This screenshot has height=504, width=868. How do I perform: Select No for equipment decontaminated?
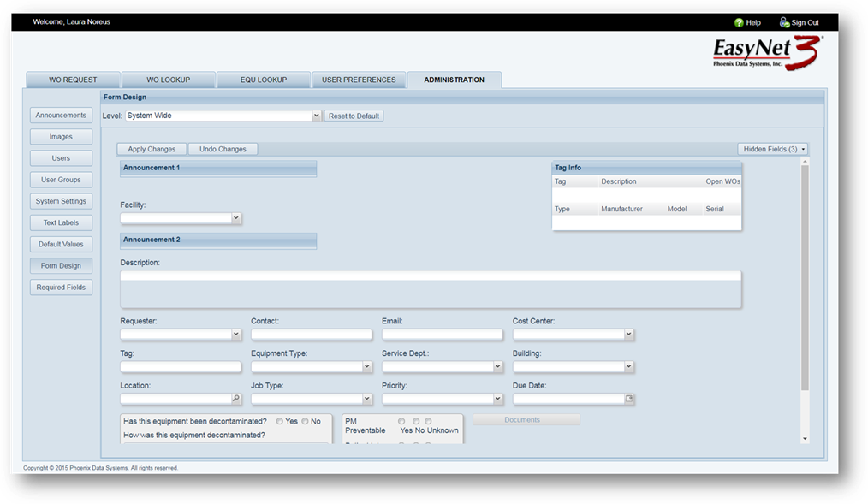pos(305,421)
